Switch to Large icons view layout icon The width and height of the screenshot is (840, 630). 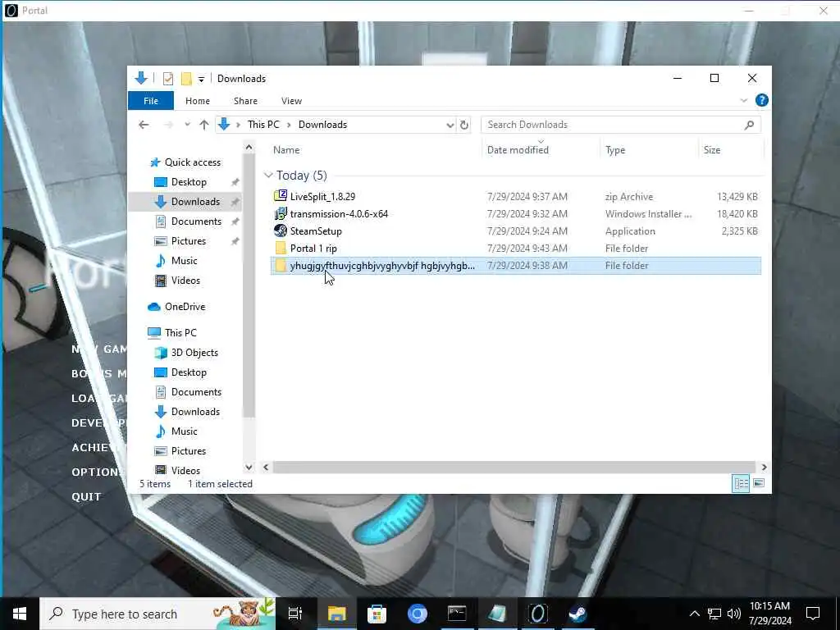pyautogui.click(x=759, y=483)
